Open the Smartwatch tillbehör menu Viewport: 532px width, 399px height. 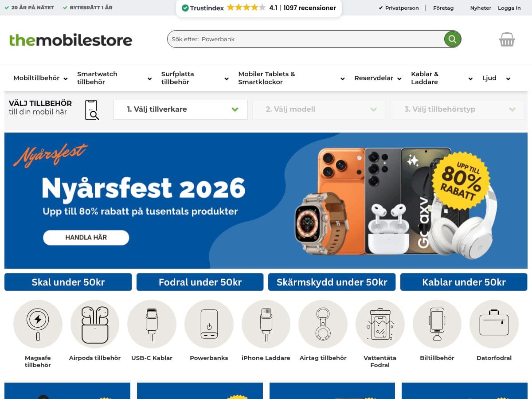[x=98, y=78]
